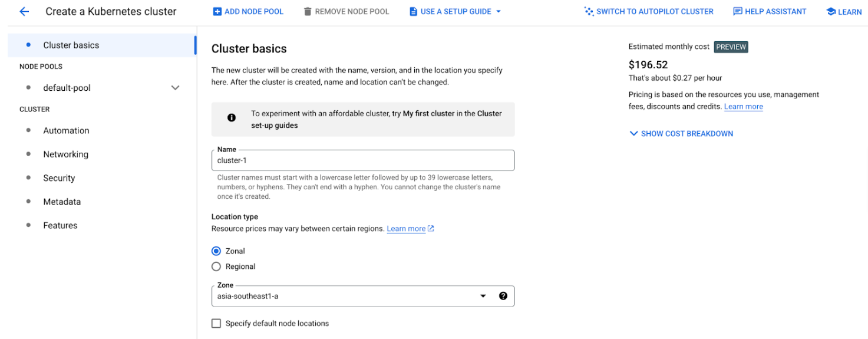Click the Learn graduation cap icon
Image resolution: width=868 pixels, height=339 pixels.
[x=831, y=11]
